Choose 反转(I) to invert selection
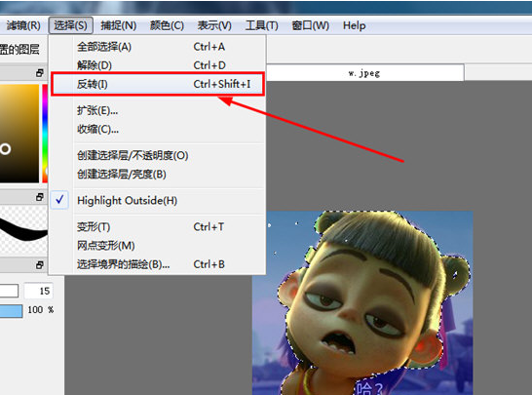 click(x=158, y=84)
